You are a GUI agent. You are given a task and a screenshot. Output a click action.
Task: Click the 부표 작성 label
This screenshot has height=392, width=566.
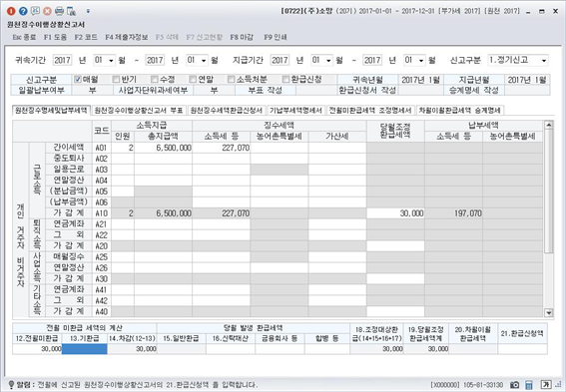pyautogui.click(x=266, y=90)
